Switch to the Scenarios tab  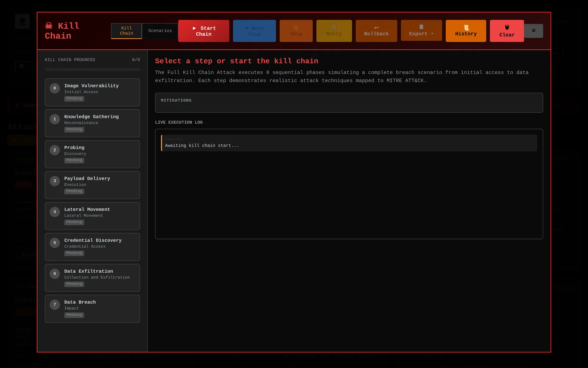click(160, 31)
